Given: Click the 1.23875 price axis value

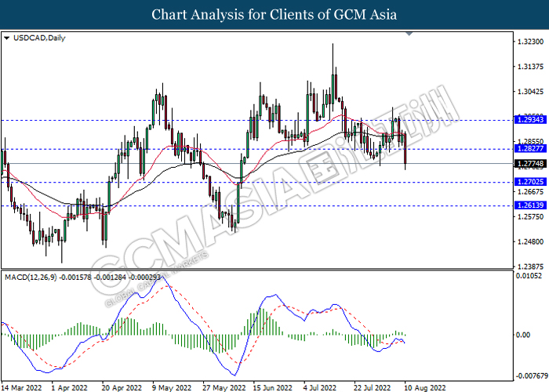Looking at the screenshot, I should click(530, 267).
